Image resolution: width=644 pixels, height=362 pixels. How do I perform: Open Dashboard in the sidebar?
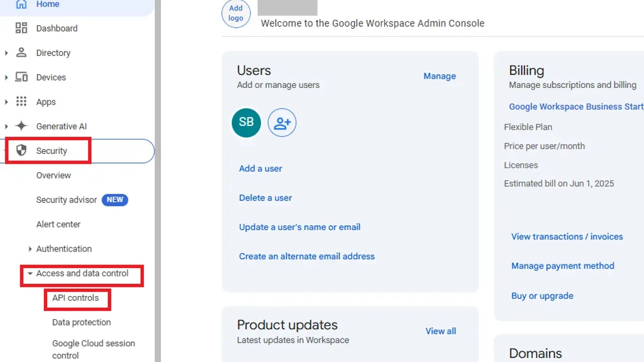click(x=57, y=28)
